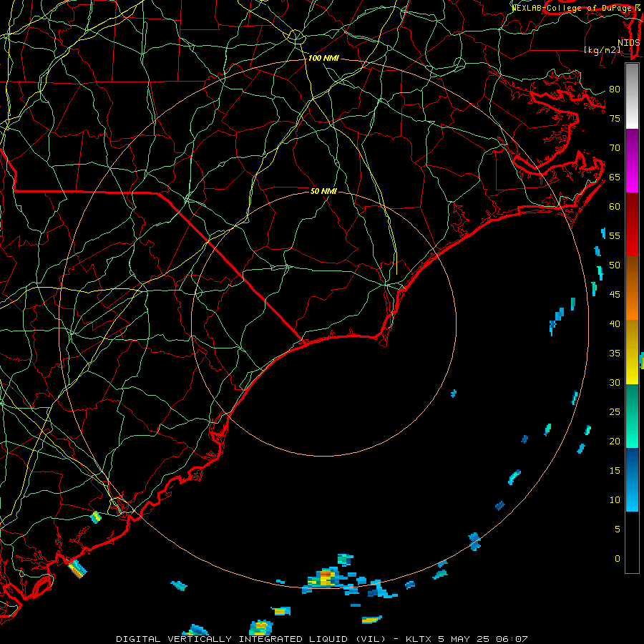
Task: Click the 35 value on the color scale
Action: tap(615, 353)
